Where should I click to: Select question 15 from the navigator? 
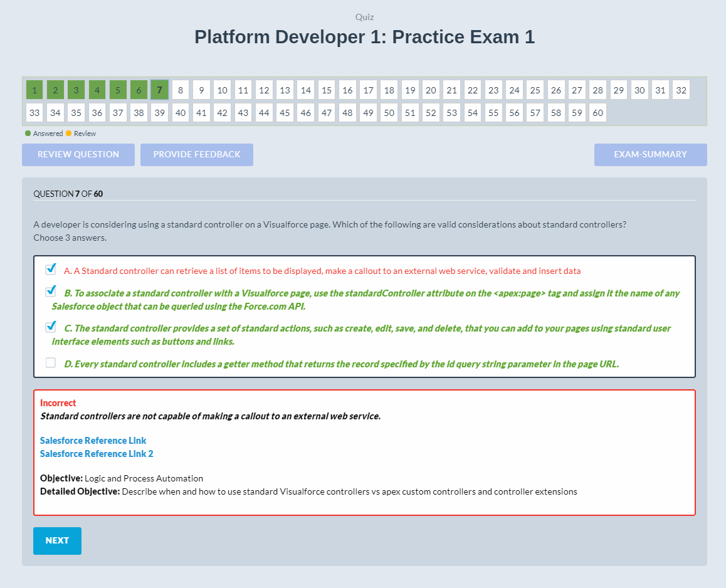[326, 90]
